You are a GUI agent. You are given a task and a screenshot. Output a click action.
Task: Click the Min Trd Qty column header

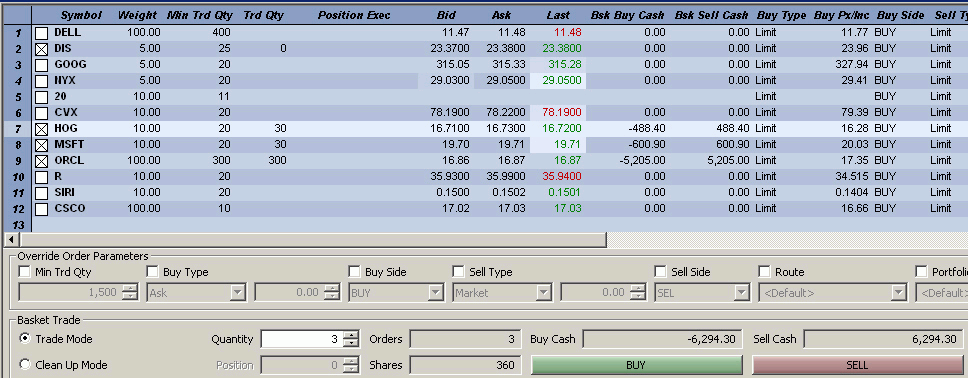(x=199, y=15)
